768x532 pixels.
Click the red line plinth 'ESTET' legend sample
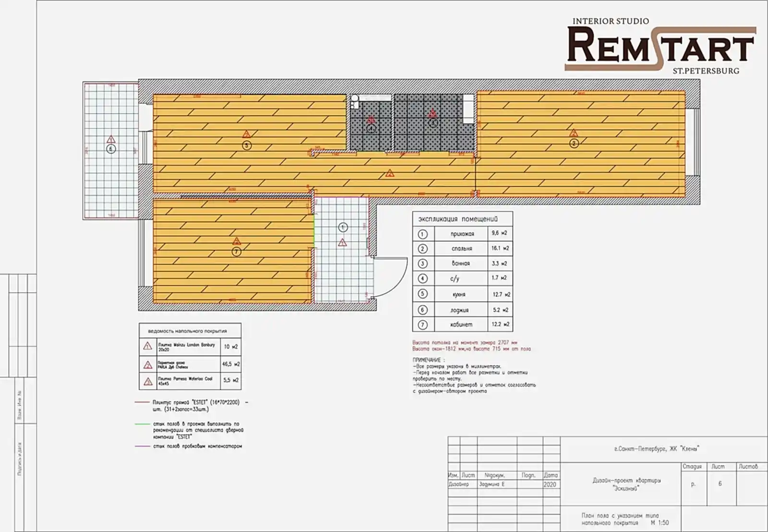(x=143, y=402)
